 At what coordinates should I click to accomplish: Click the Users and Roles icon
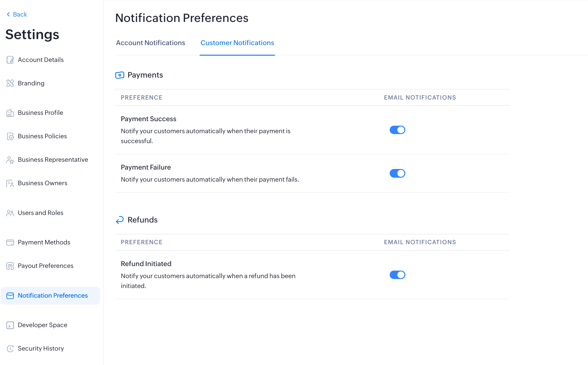(10, 213)
